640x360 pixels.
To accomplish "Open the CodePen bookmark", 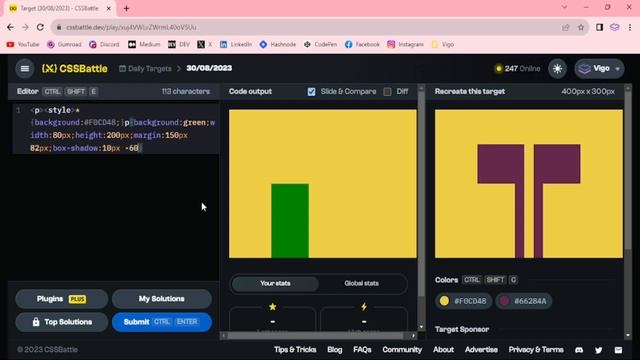I will (320, 44).
